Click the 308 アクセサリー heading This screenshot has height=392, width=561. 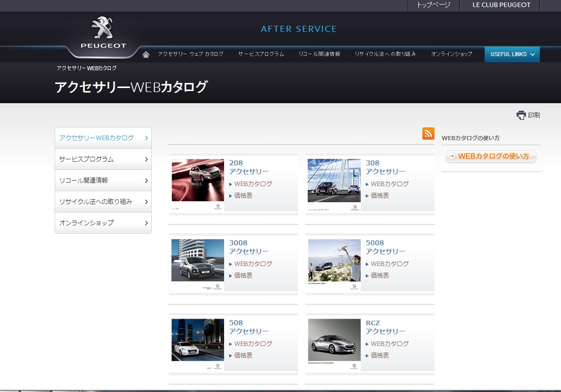(x=385, y=167)
